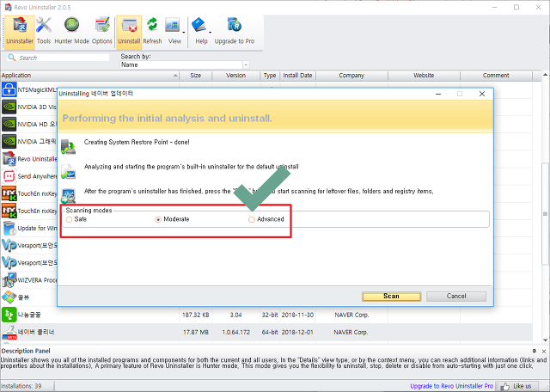
Task: Click the list scrollbar down arrow
Action: 545,340
